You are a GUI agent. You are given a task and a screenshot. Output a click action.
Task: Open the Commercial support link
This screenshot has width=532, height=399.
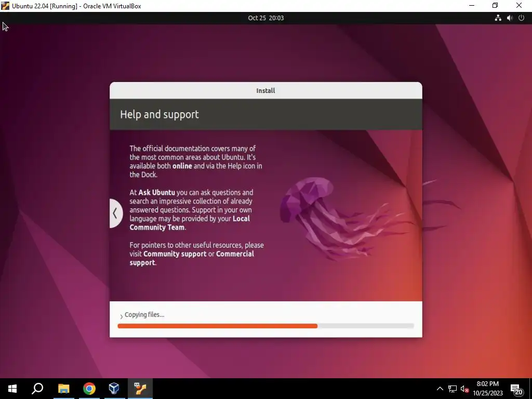coord(192,258)
